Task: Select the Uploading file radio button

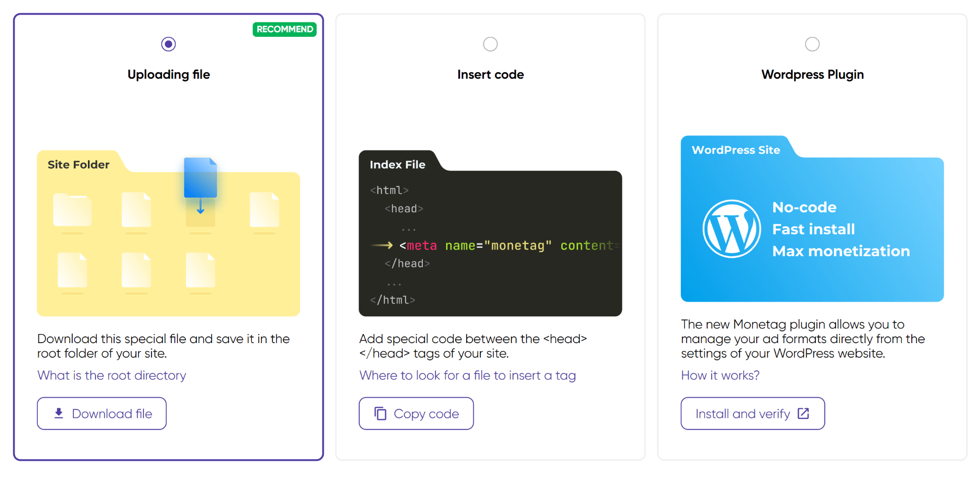Action: 168,44
